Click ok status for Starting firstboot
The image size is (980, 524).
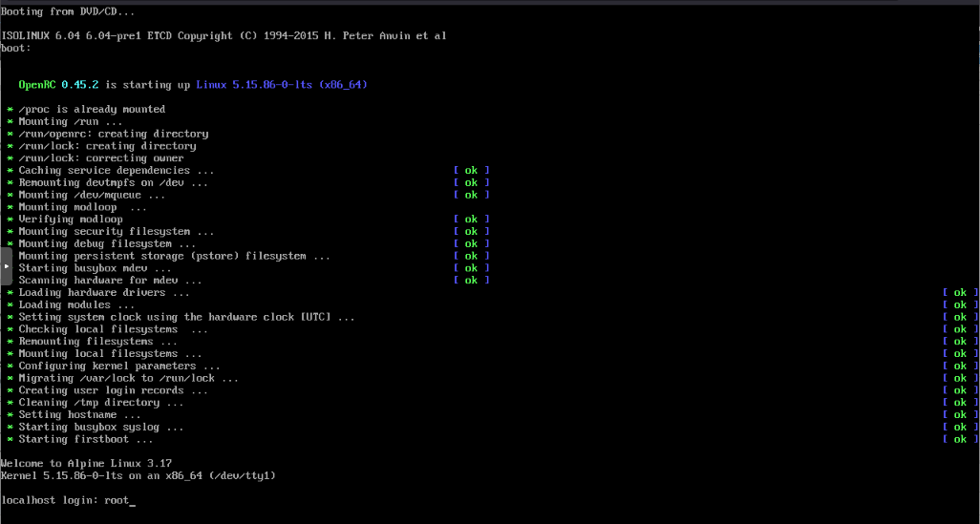[960, 439]
